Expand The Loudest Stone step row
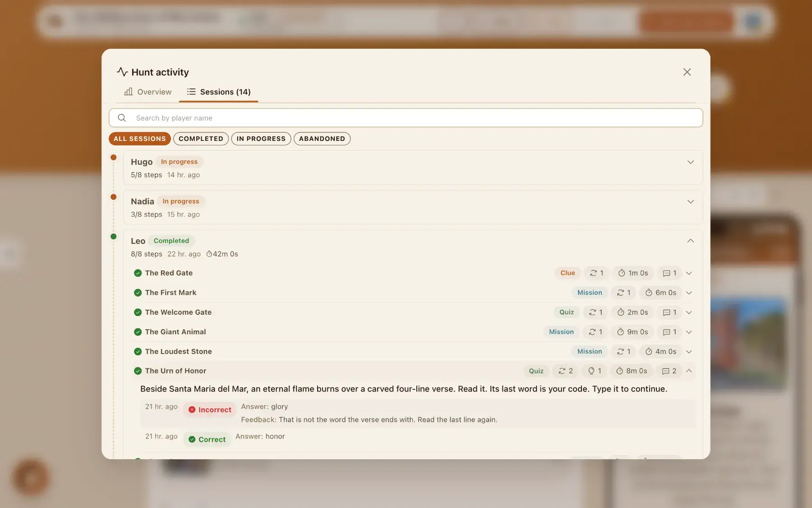 pos(689,351)
